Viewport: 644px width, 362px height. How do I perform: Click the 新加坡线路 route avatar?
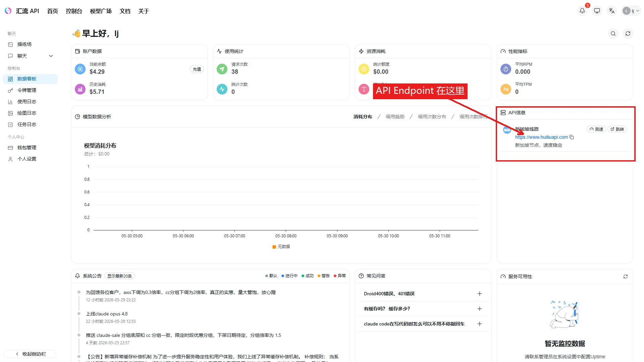tap(507, 130)
